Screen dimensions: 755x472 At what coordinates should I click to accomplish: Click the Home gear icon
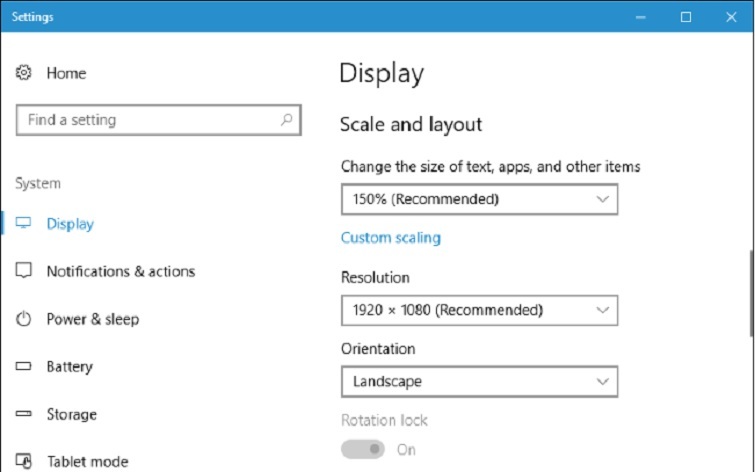[25, 73]
